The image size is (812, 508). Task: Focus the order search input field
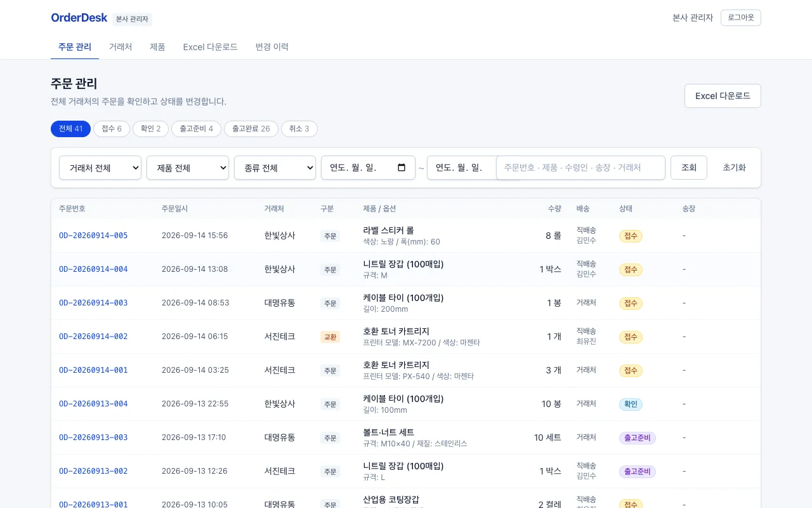pos(580,168)
